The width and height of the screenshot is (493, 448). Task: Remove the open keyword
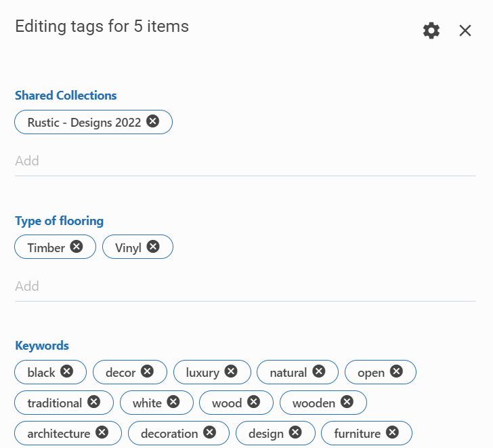pyautogui.click(x=396, y=371)
